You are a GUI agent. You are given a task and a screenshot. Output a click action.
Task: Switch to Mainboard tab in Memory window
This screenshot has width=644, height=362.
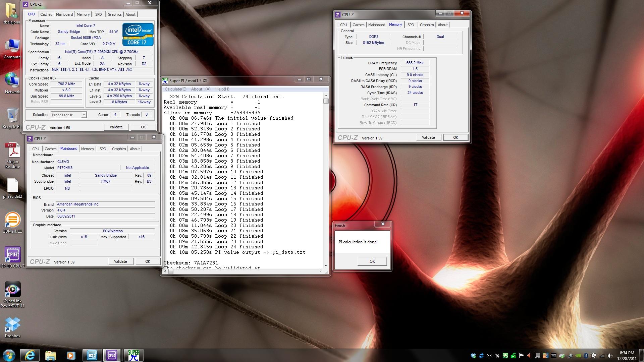pyautogui.click(x=377, y=25)
